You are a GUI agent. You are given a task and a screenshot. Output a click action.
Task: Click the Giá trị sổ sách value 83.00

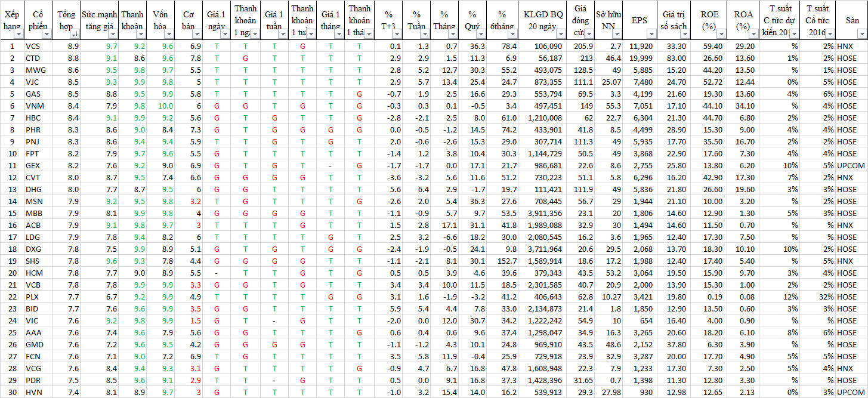click(675, 58)
